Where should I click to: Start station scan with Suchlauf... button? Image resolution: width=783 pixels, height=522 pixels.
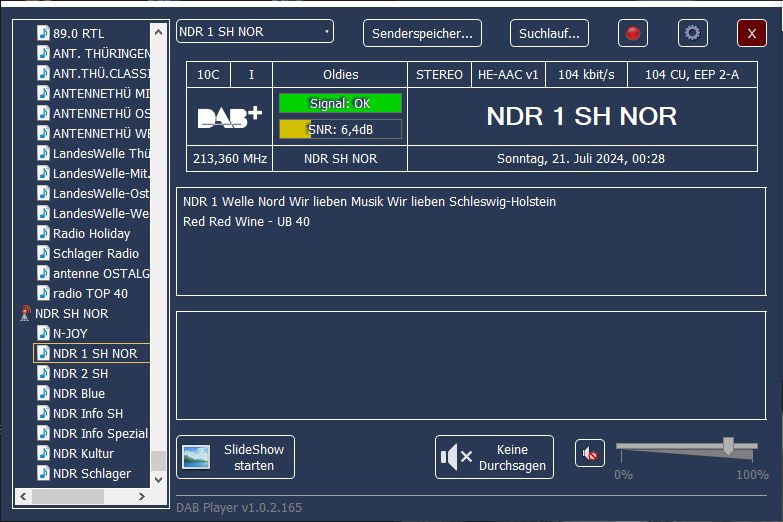(549, 33)
